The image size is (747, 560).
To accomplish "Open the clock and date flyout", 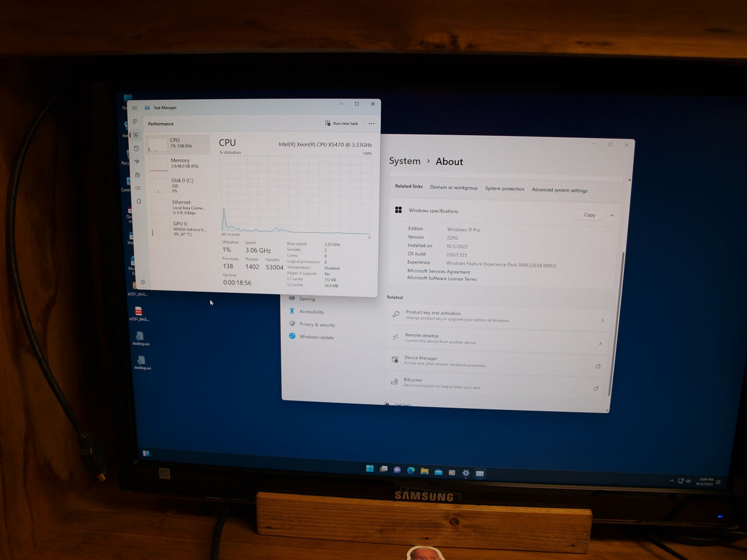I will pyautogui.click(x=705, y=482).
